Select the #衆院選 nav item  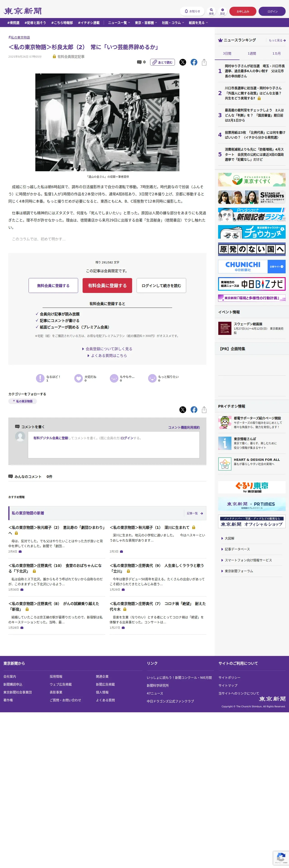(x=13, y=23)
